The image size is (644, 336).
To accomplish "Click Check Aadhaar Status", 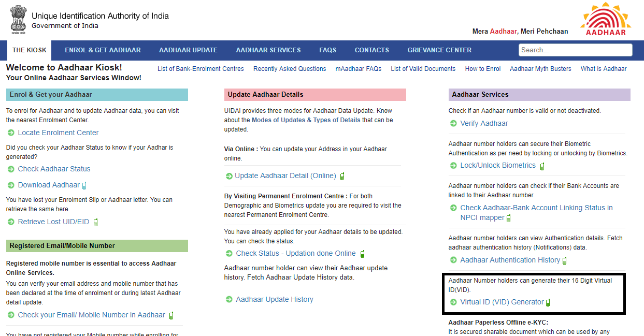I will [x=53, y=169].
